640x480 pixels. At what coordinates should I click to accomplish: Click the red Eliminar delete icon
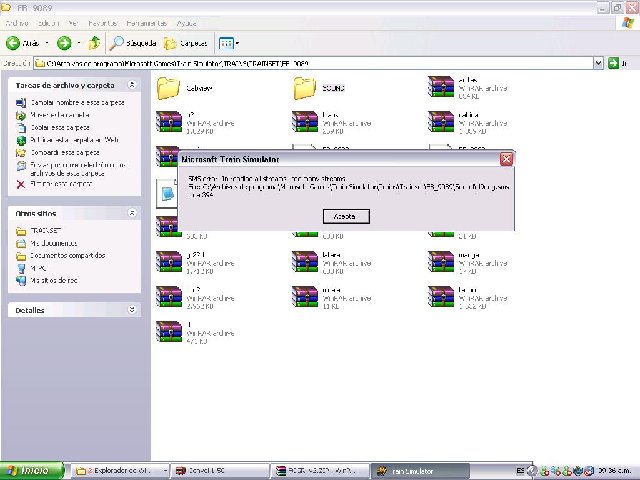coord(21,184)
